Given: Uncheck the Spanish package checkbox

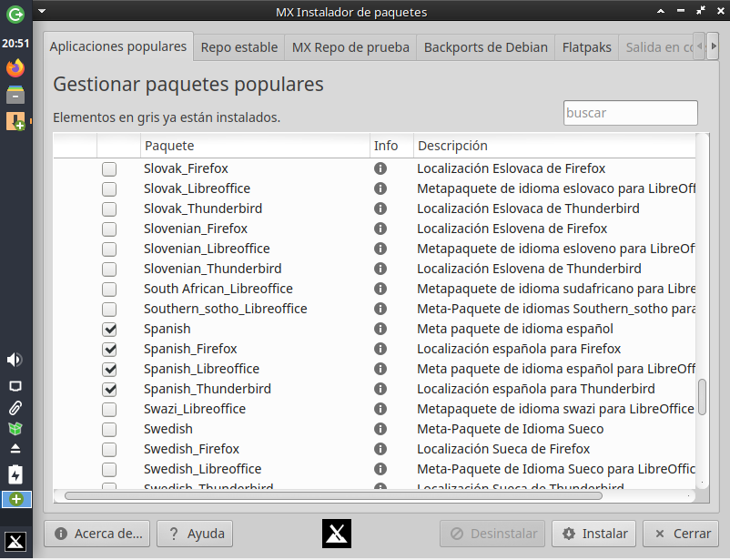Looking at the screenshot, I should [x=109, y=330].
